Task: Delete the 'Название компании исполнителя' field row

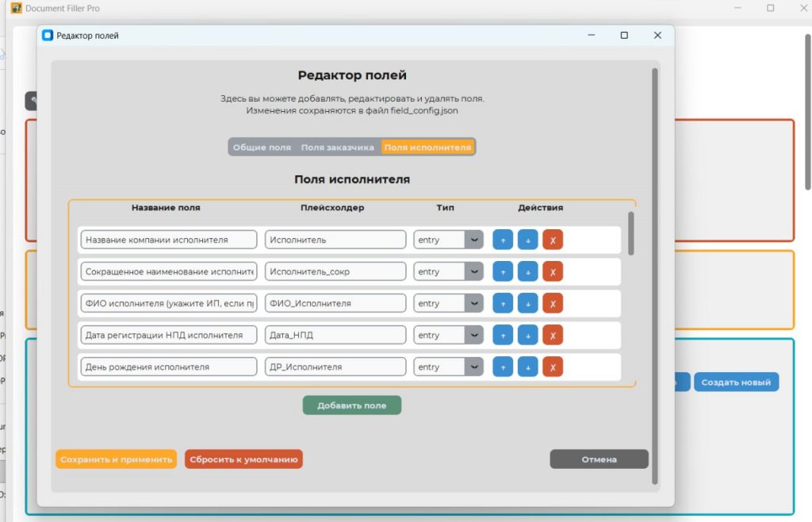Action: pyautogui.click(x=553, y=240)
